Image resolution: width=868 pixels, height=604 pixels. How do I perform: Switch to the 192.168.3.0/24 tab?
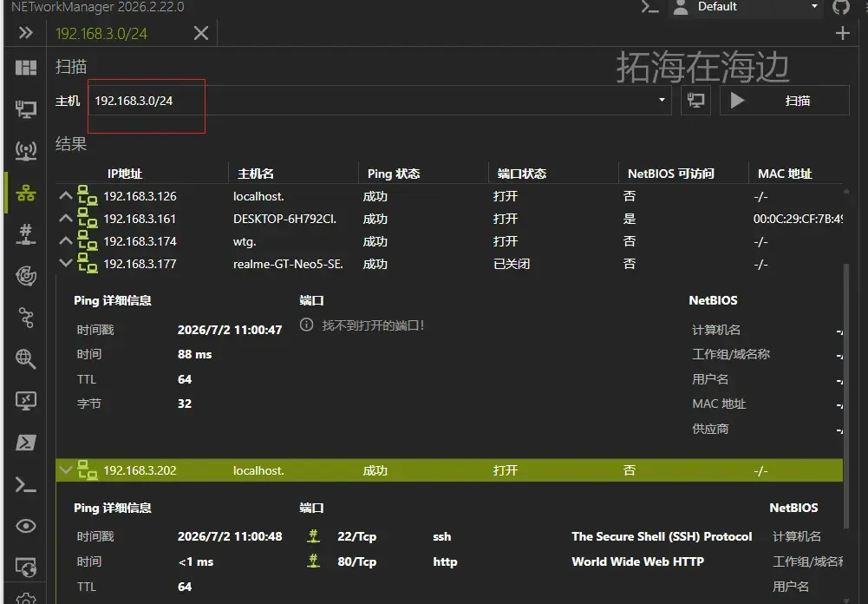[101, 34]
